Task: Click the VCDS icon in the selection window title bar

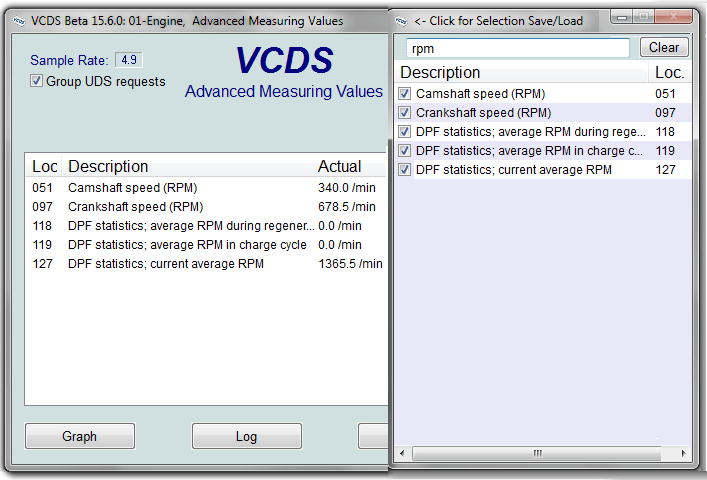Action: [x=401, y=21]
